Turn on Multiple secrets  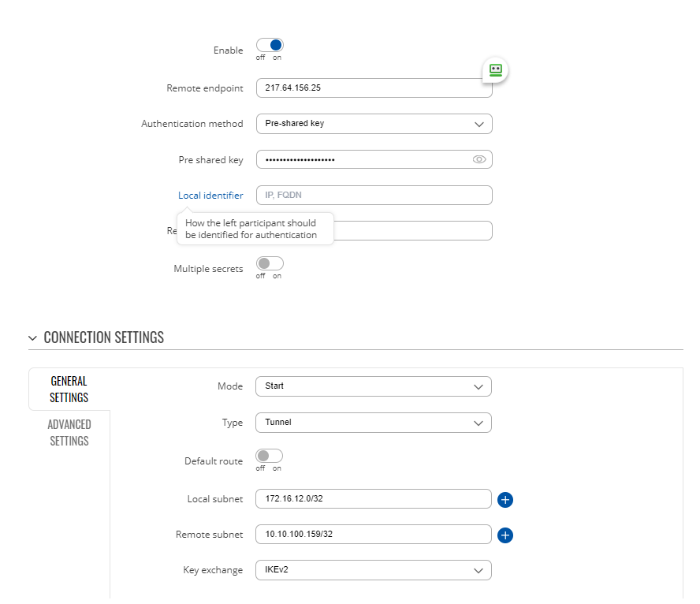pyautogui.click(x=269, y=264)
